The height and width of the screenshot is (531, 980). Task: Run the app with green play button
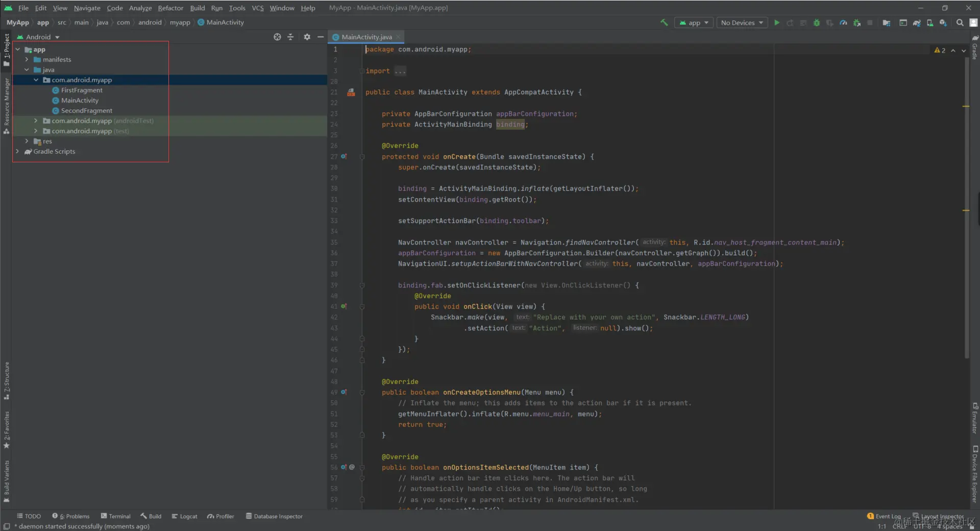(x=777, y=22)
